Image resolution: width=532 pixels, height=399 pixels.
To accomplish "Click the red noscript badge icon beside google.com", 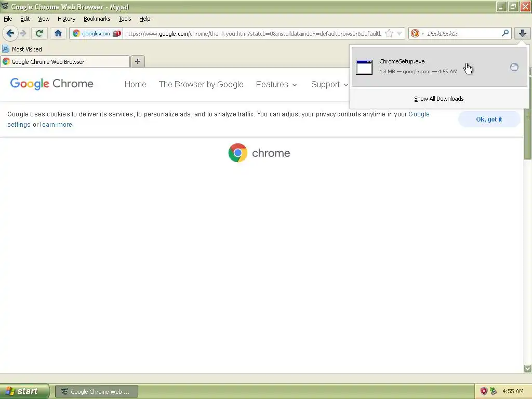I will [117, 34].
